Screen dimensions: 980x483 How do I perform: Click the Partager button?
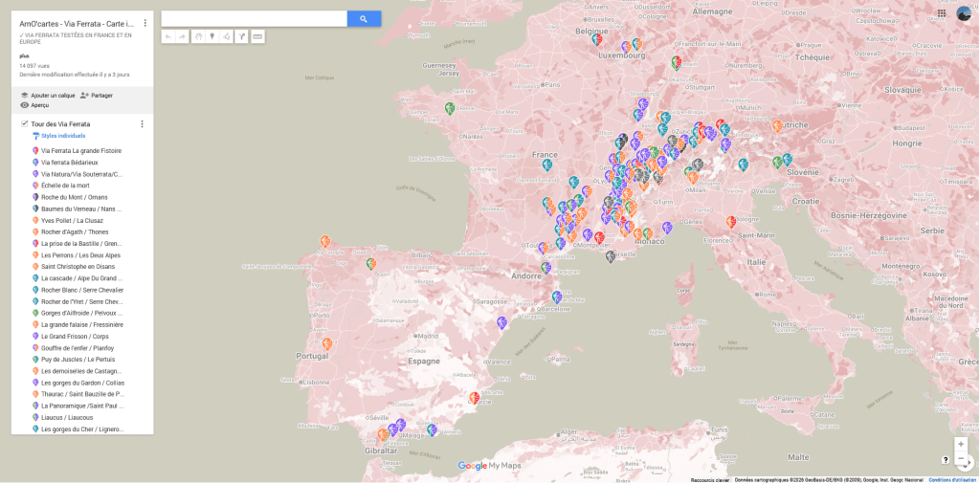coord(97,96)
